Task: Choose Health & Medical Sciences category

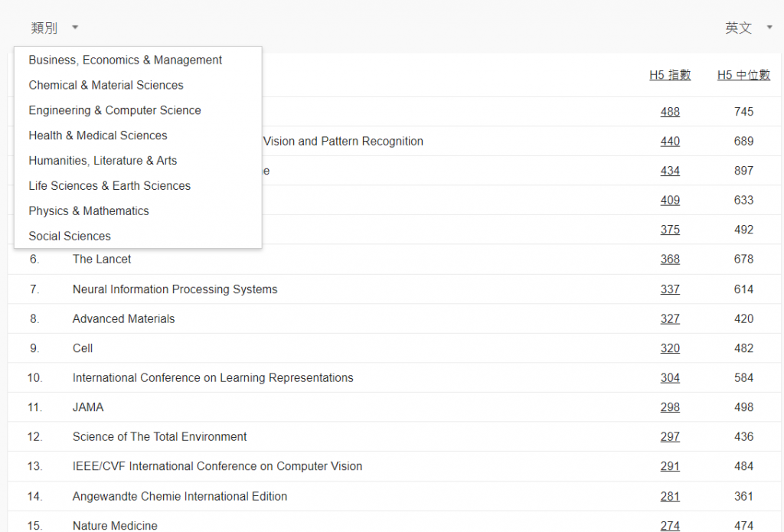Action: 138,135
